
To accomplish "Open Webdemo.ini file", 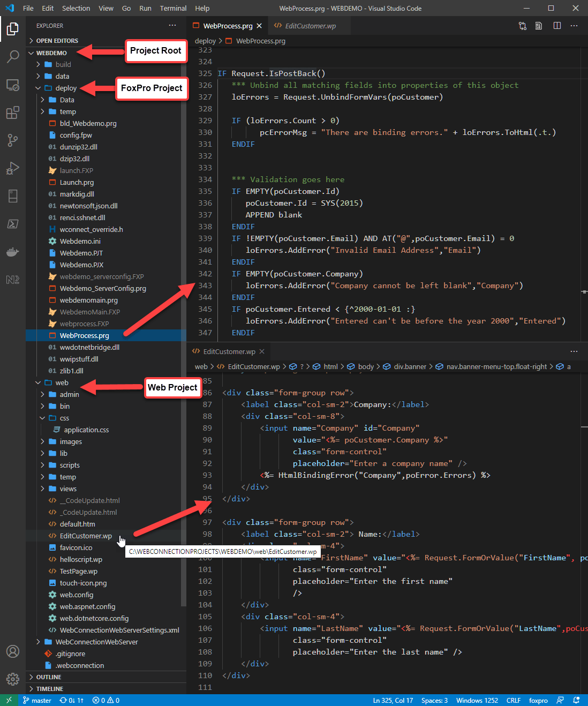I will pos(106,241).
